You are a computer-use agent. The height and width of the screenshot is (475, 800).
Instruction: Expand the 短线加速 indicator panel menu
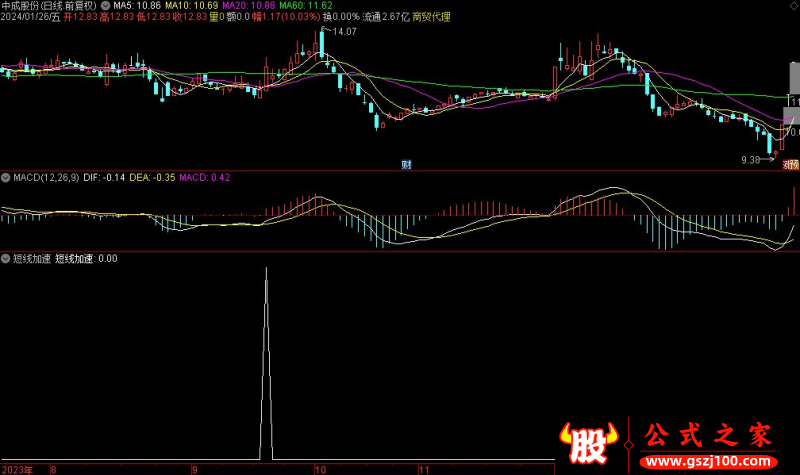(x=7, y=258)
